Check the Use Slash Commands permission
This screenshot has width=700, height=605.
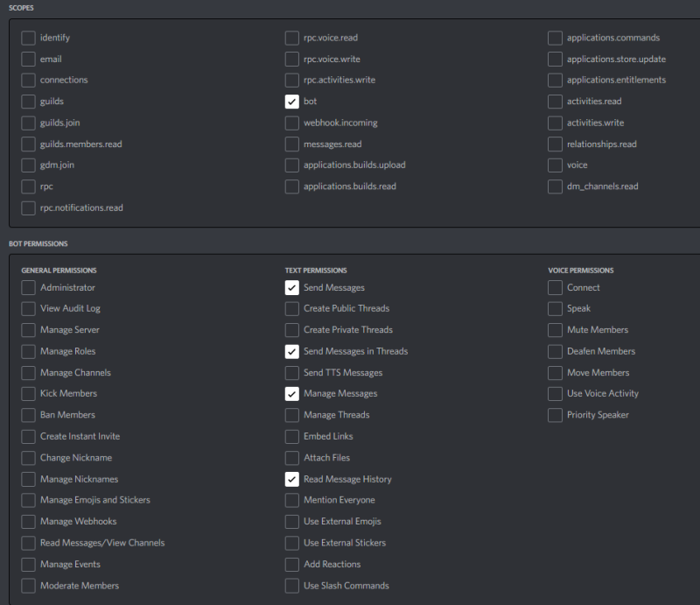291,586
